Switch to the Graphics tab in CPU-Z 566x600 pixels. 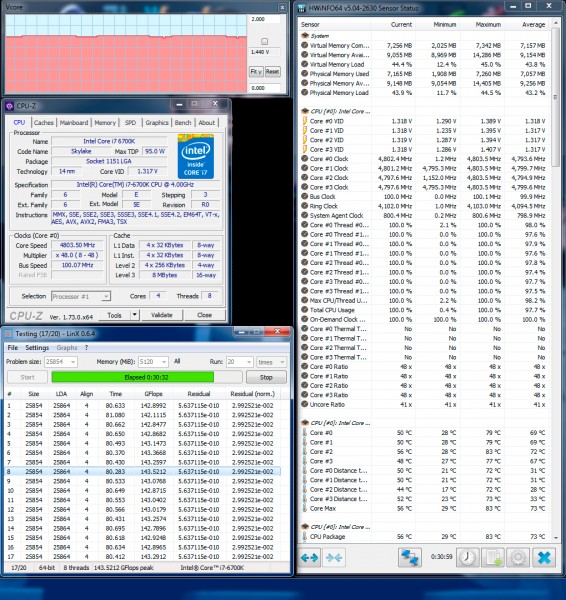tap(157, 122)
